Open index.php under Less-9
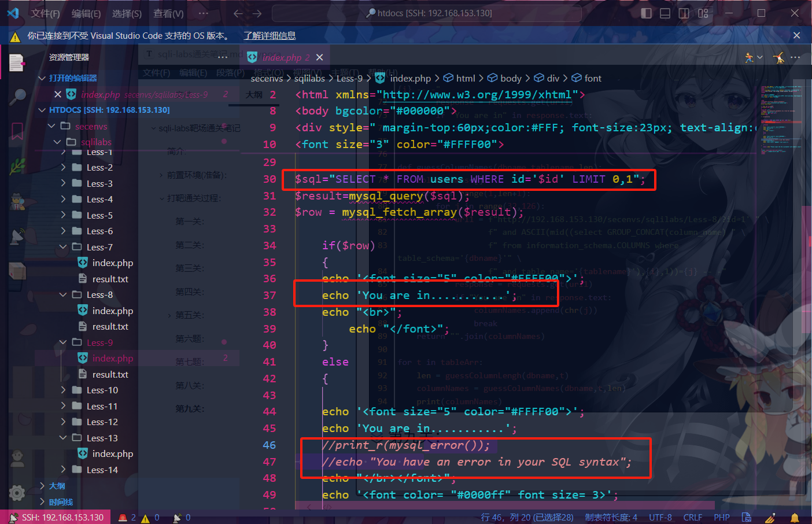The width and height of the screenshot is (812, 524). coord(112,359)
